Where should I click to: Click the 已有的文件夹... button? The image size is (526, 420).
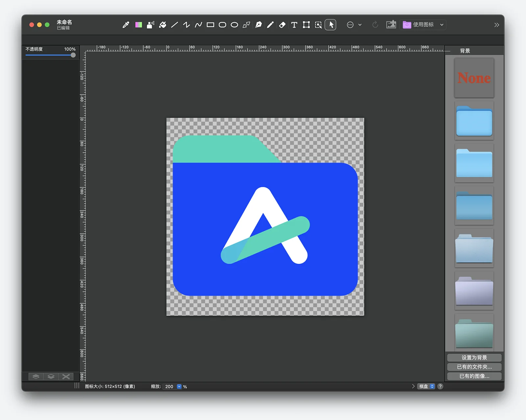(474, 367)
